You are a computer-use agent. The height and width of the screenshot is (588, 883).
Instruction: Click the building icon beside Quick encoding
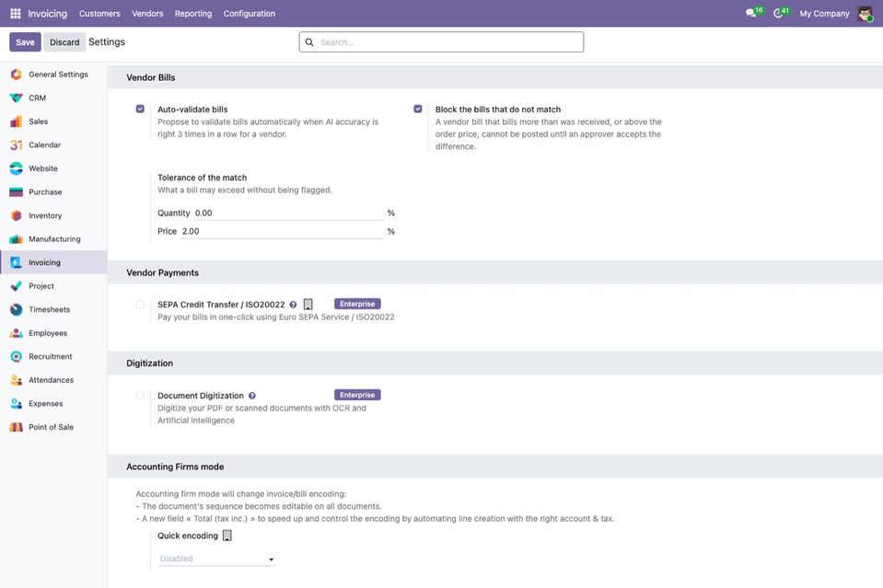pyautogui.click(x=227, y=536)
